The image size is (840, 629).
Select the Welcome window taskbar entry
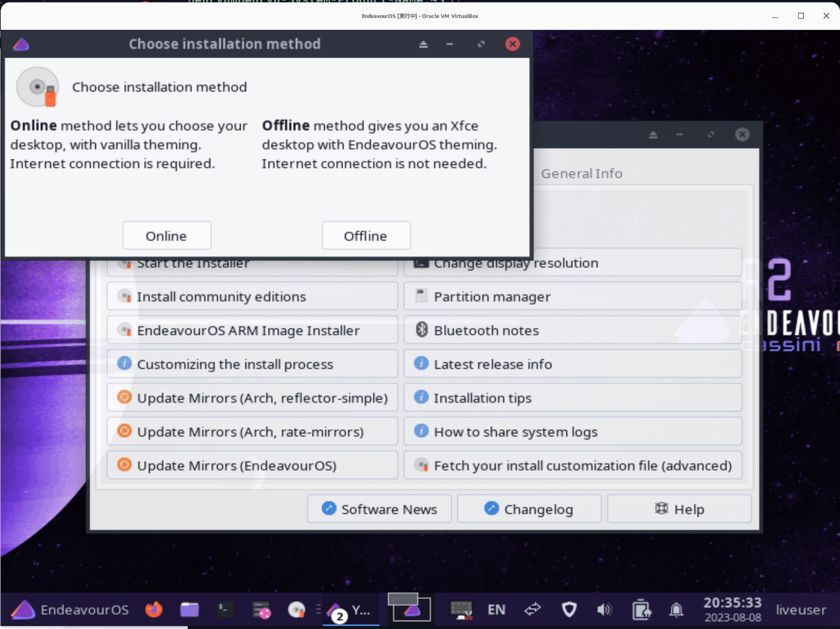coord(351,610)
